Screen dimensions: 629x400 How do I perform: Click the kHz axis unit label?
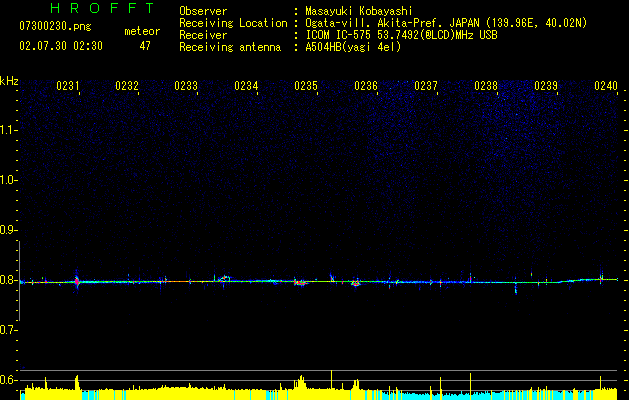pos(9,81)
